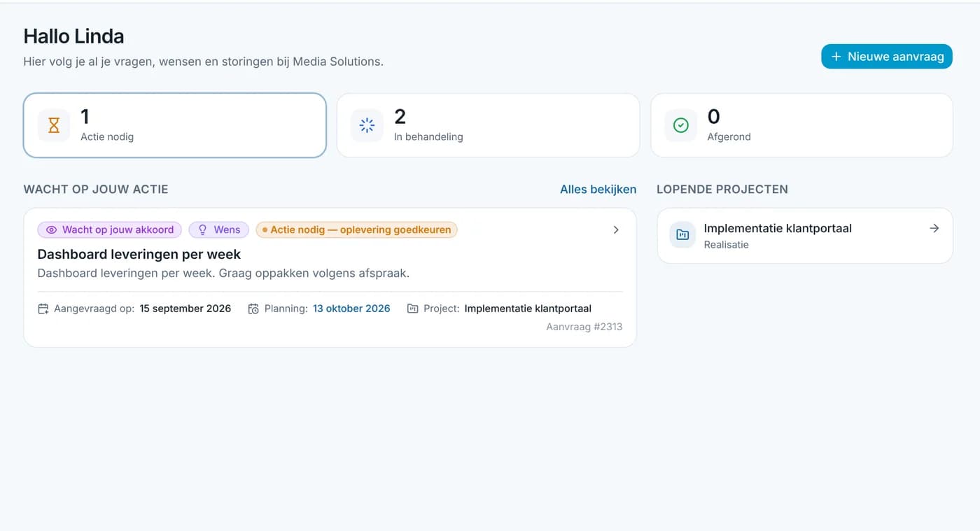Click the arrow icon on Implementatie klantportaal project card
980x531 pixels.
point(934,228)
